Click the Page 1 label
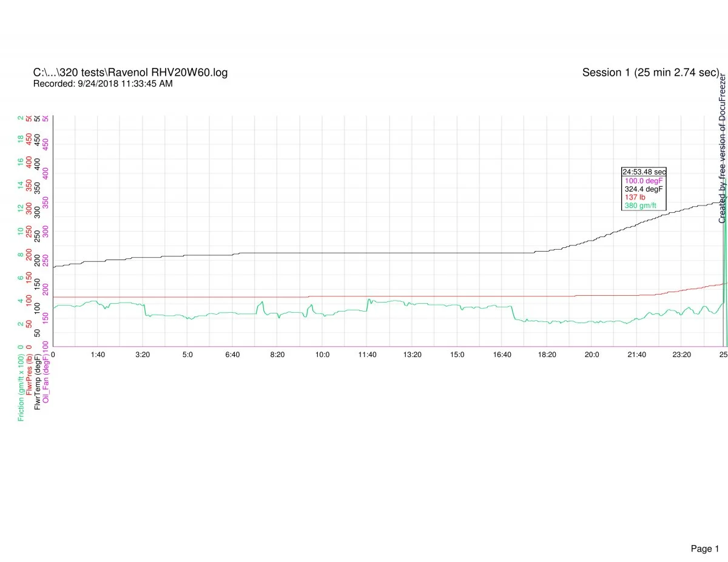Screen dimensions: 728x562 704,532
